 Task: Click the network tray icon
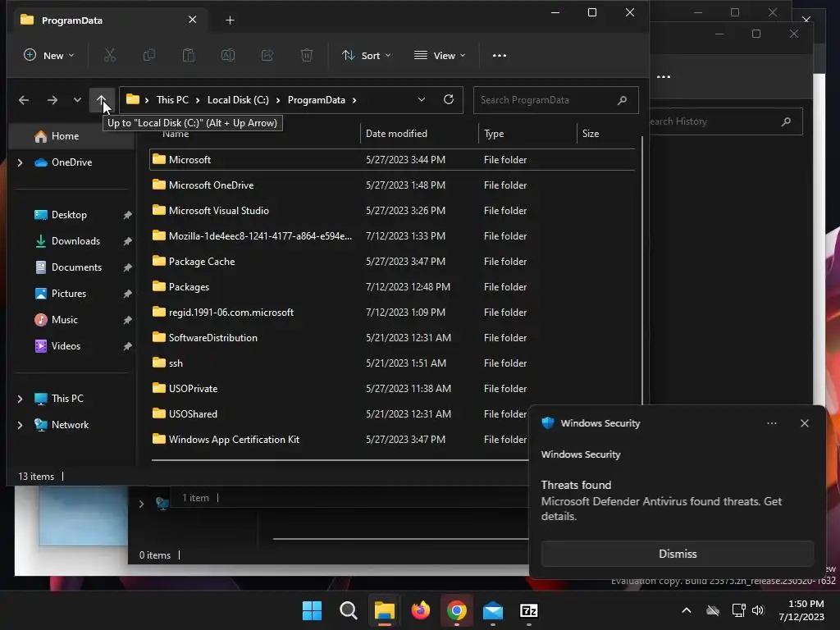coord(739,610)
